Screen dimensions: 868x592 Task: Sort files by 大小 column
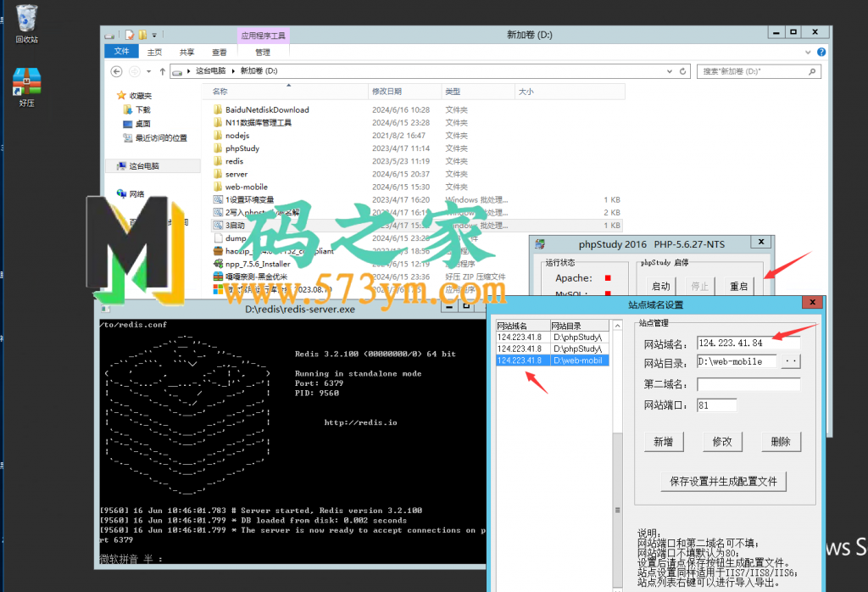[570, 92]
